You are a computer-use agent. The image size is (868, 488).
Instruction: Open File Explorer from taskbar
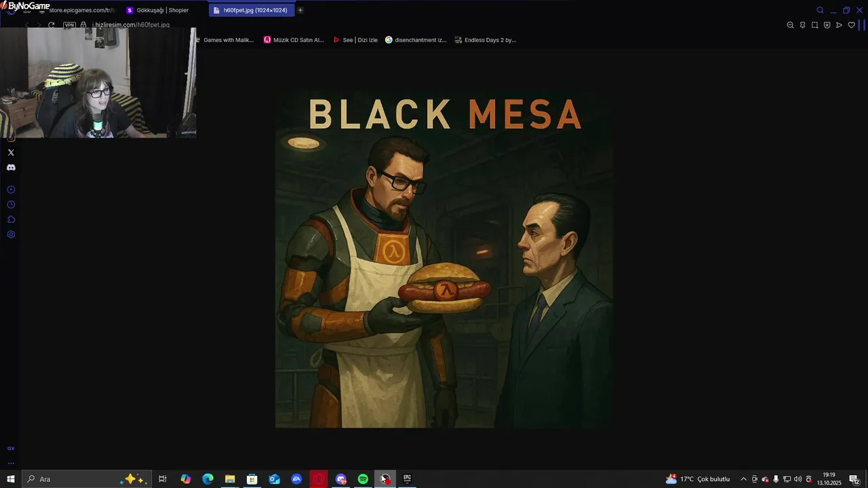click(230, 479)
